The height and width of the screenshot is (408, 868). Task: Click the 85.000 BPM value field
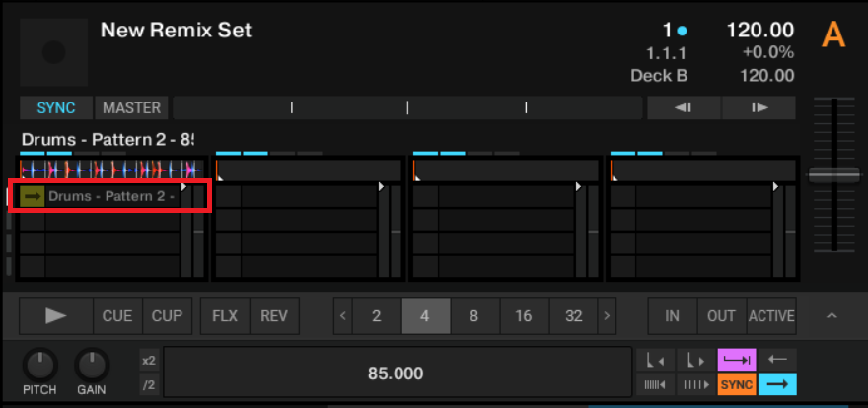tap(396, 374)
